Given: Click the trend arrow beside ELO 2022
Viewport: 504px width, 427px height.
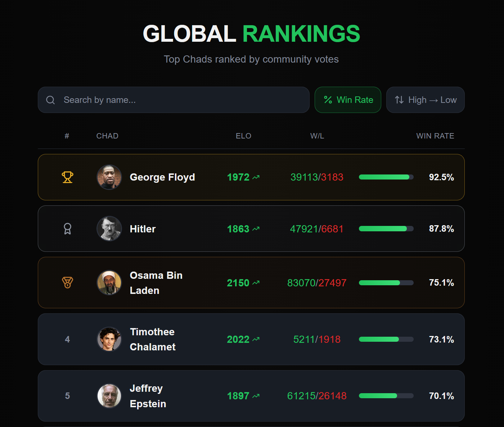Looking at the screenshot, I should point(256,340).
